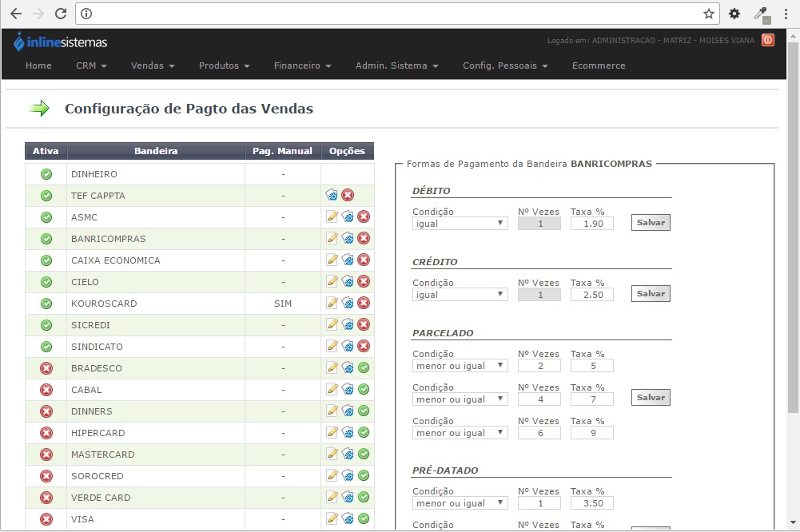Open payment forms config icon for CABAL
The image size is (800, 532).
tap(348, 389)
